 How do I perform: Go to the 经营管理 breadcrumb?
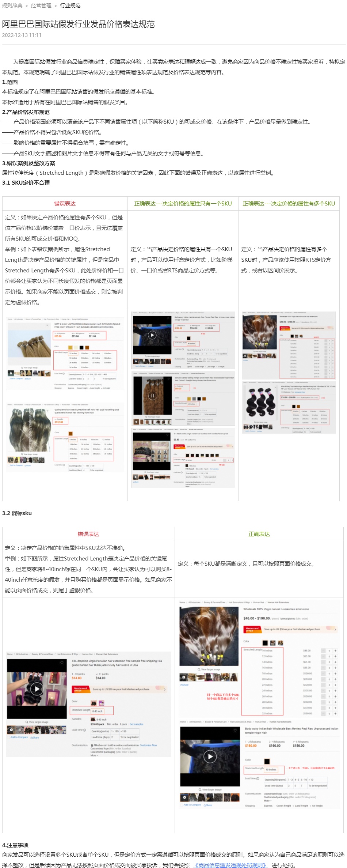coord(41,5)
